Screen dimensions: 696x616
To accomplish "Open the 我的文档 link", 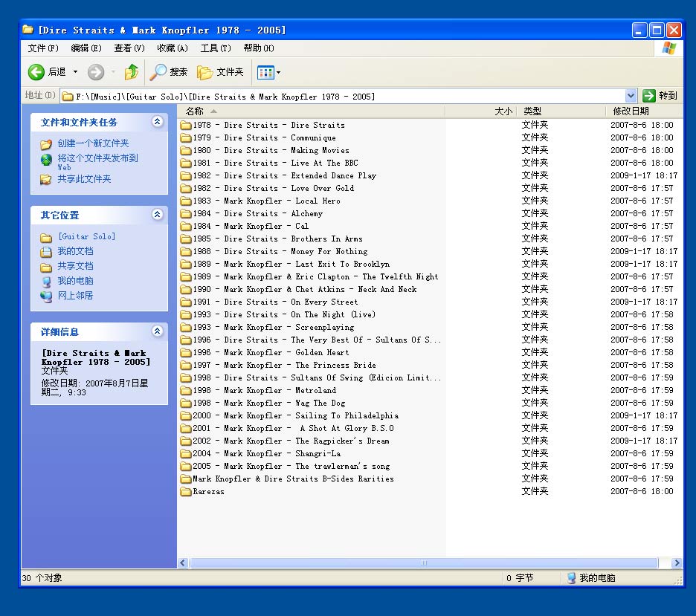I will pyautogui.click(x=75, y=251).
